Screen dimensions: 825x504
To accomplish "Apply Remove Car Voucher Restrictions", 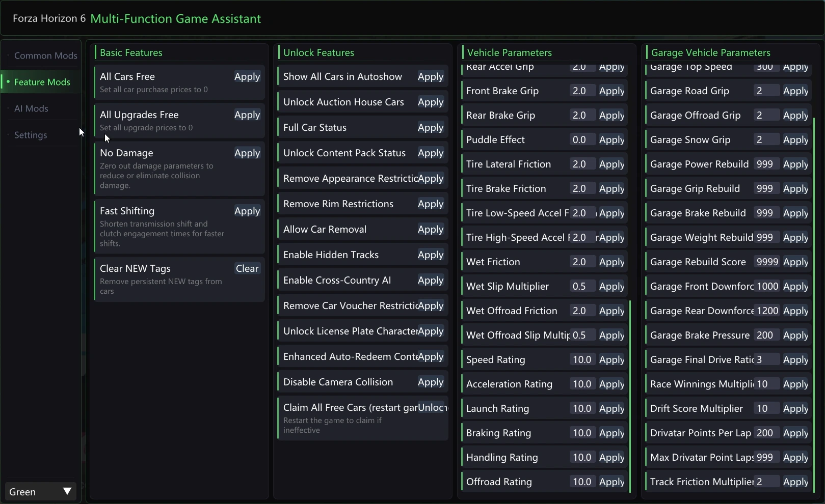I will (431, 305).
